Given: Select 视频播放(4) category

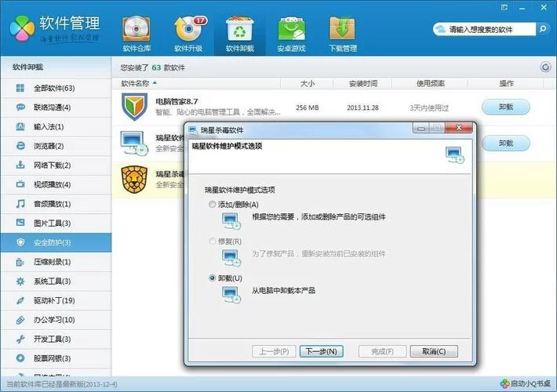Looking at the screenshot, I should click(56, 185).
